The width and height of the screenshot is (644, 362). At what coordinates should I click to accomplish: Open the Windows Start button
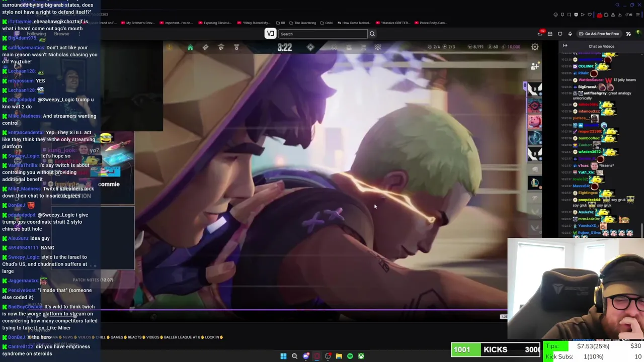pyautogui.click(x=283, y=356)
